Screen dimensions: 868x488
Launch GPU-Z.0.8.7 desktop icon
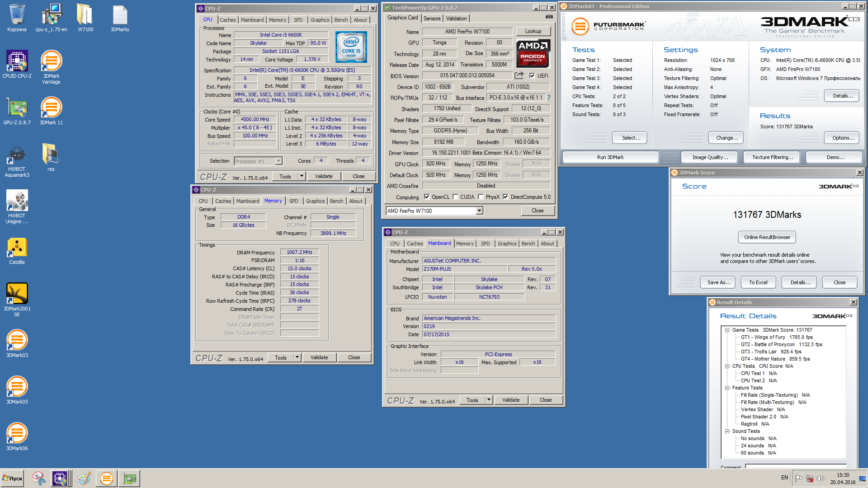[x=17, y=111]
